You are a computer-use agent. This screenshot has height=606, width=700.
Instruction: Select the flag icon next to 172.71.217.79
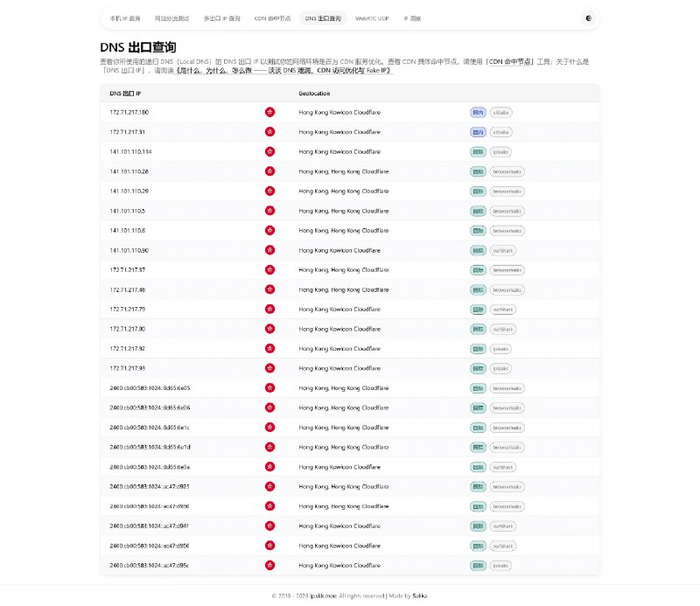[269, 309]
